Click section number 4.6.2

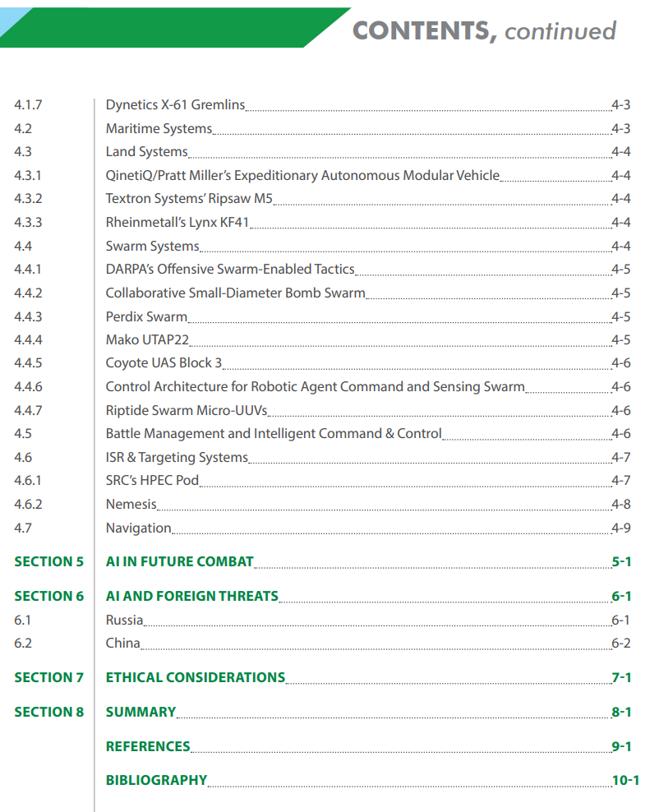coord(28,505)
